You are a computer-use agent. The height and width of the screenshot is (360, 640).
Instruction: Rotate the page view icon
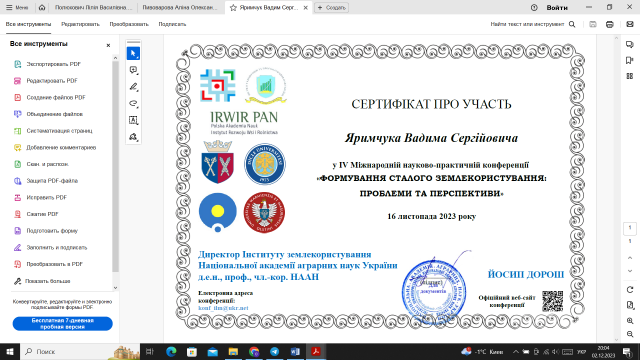click(630, 289)
